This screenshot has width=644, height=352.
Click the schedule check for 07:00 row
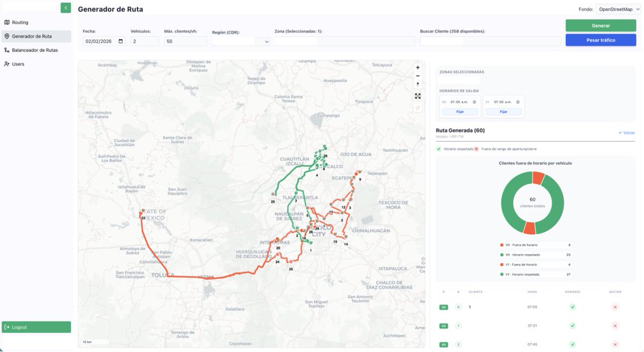tap(573, 307)
